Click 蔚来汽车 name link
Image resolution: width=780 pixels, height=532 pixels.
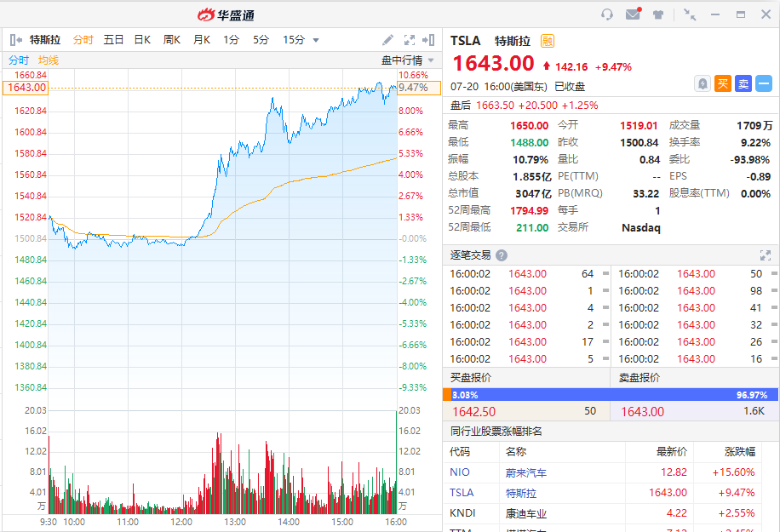(x=525, y=472)
